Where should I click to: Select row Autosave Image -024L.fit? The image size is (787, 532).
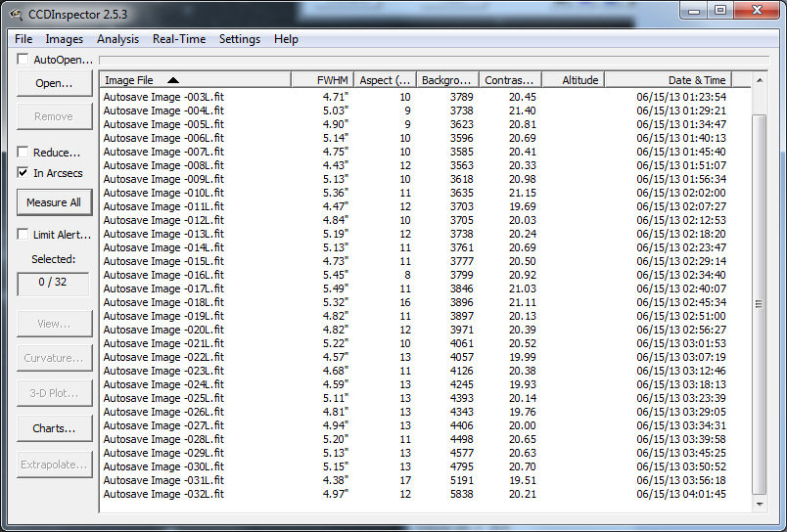[x=425, y=384]
